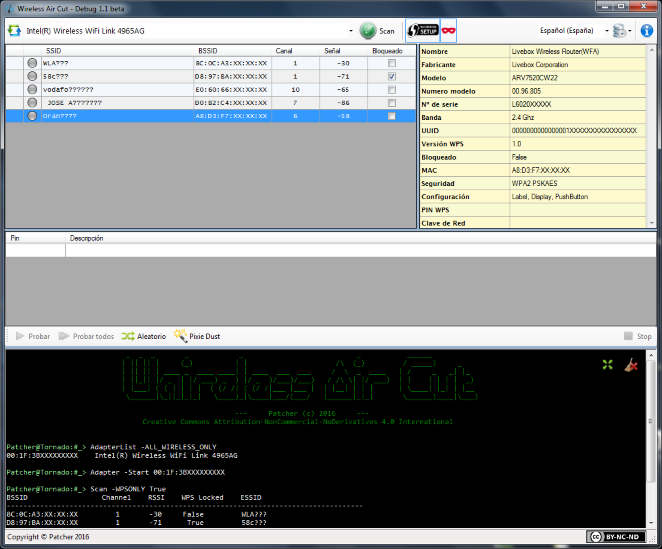
Task: Click the green expand console icon
Action: pyautogui.click(x=607, y=366)
